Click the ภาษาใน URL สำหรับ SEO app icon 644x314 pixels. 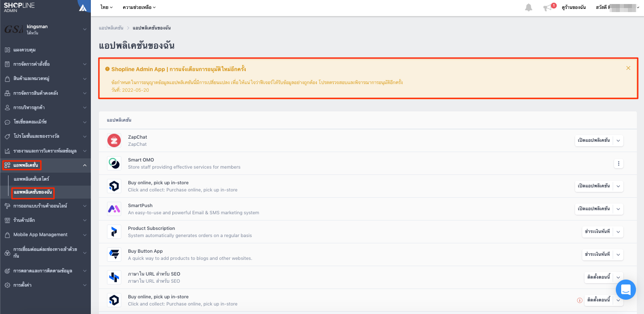click(114, 277)
